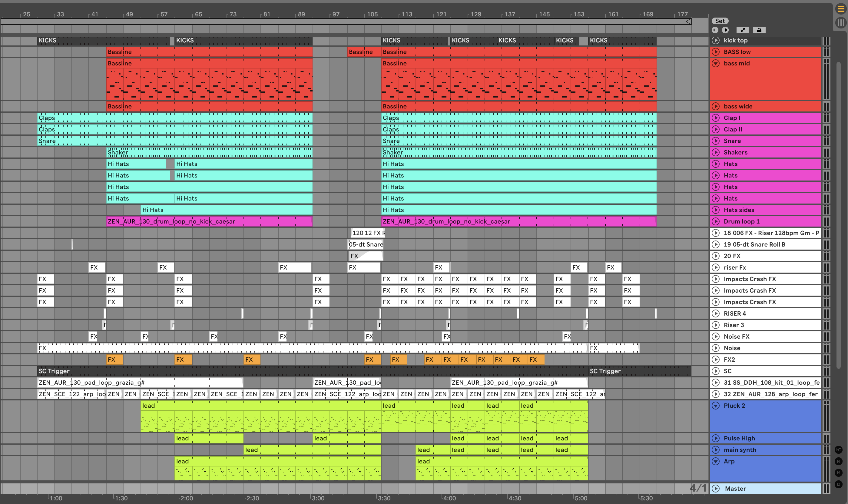Toggle Returns section with R button
848x504 pixels.
point(839,461)
